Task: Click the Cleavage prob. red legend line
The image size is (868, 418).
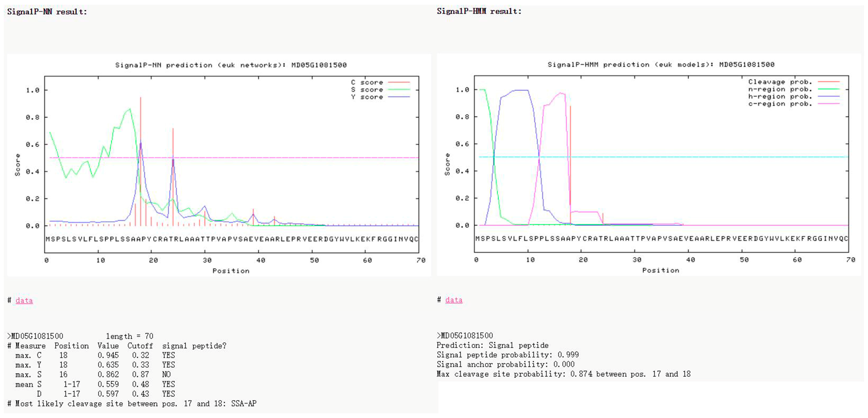Action: pyautogui.click(x=829, y=82)
